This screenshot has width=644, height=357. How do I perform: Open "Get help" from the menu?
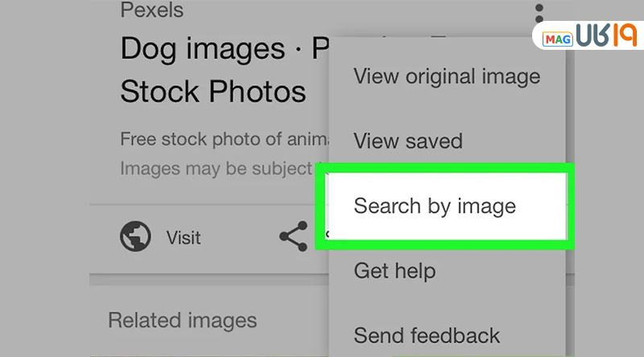(394, 270)
